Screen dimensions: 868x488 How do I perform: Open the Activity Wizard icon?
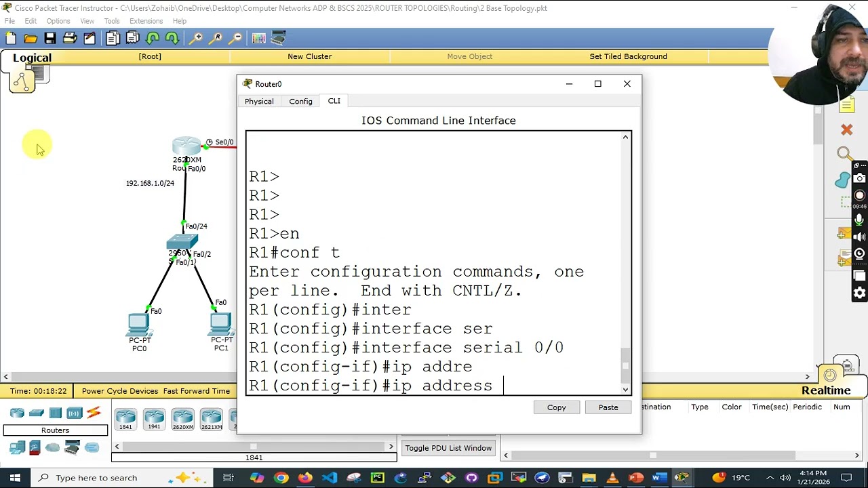(x=90, y=39)
